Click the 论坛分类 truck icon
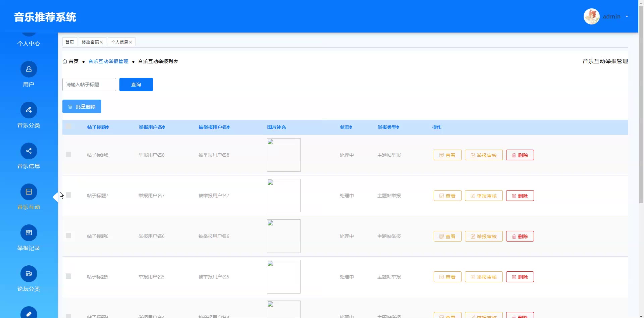Image resolution: width=644 pixels, height=318 pixels. (29, 274)
